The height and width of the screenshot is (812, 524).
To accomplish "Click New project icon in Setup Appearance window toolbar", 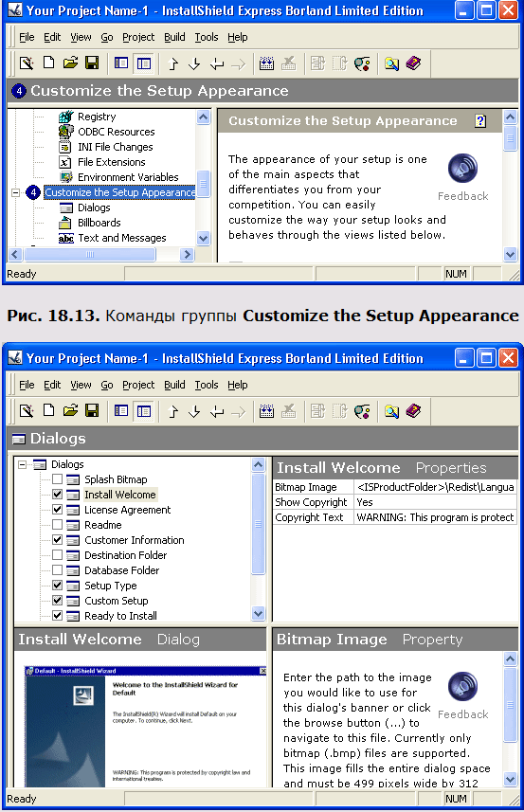I will click(48, 63).
